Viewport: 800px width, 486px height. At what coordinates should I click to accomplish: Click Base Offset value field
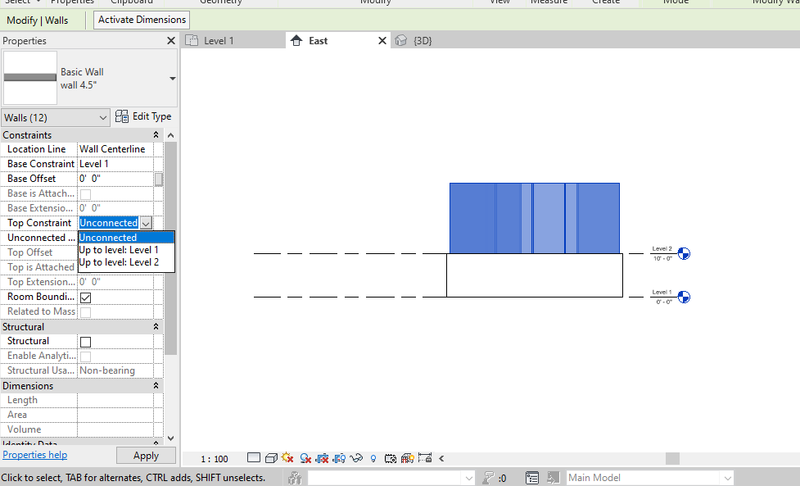click(x=115, y=178)
